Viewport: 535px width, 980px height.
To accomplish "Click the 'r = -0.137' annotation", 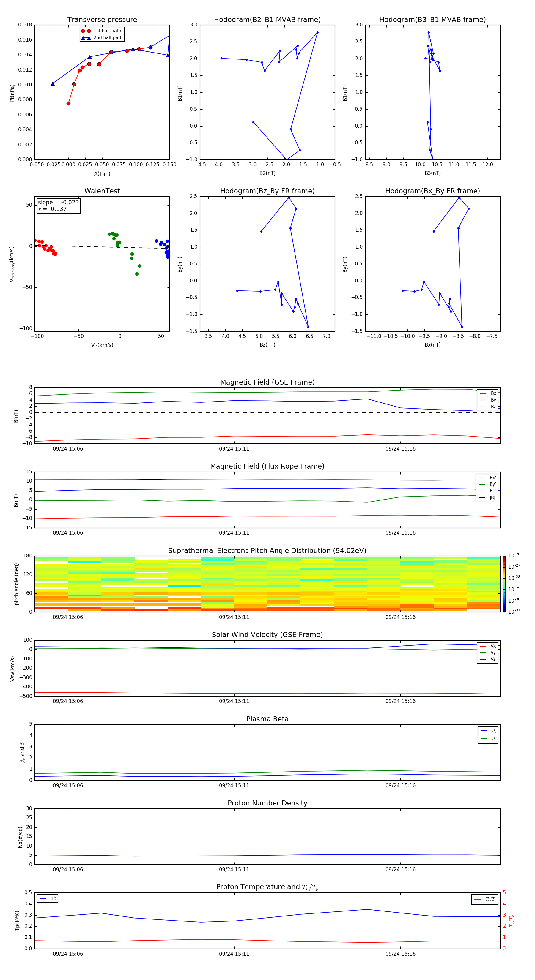I will pyautogui.click(x=53, y=209).
